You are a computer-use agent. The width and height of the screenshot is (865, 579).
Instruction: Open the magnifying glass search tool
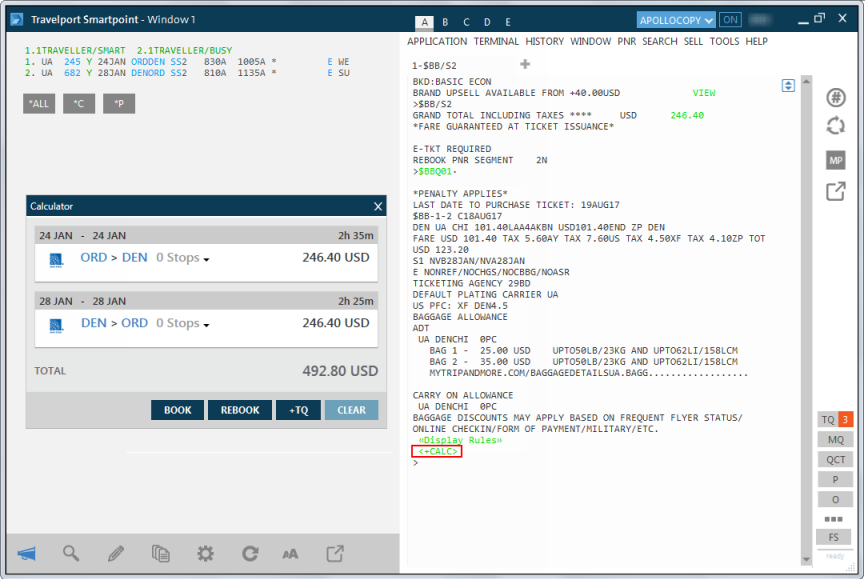(x=71, y=553)
